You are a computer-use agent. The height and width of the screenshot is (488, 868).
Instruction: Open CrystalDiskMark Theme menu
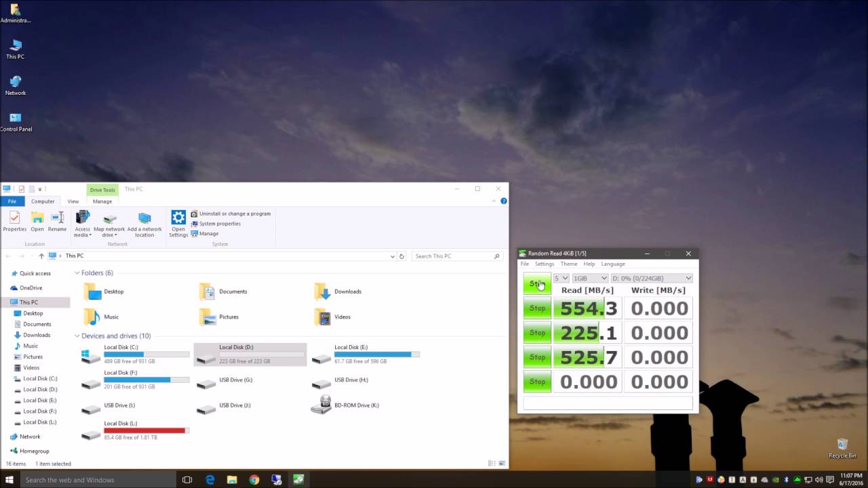coord(569,264)
